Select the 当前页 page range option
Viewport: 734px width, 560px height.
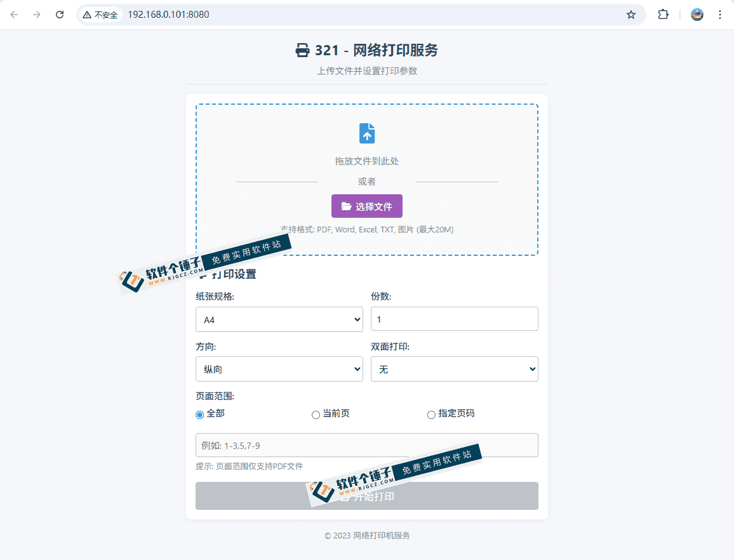click(x=316, y=414)
